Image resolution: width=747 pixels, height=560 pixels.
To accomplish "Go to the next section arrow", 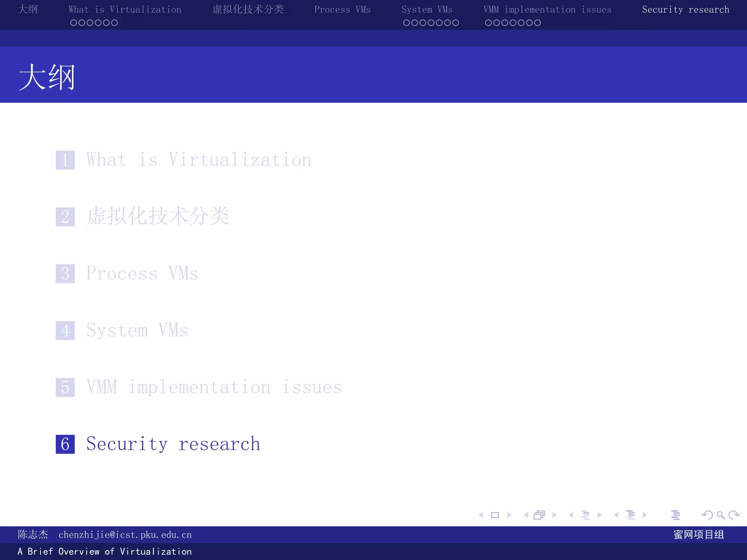I will pos(645,515).
